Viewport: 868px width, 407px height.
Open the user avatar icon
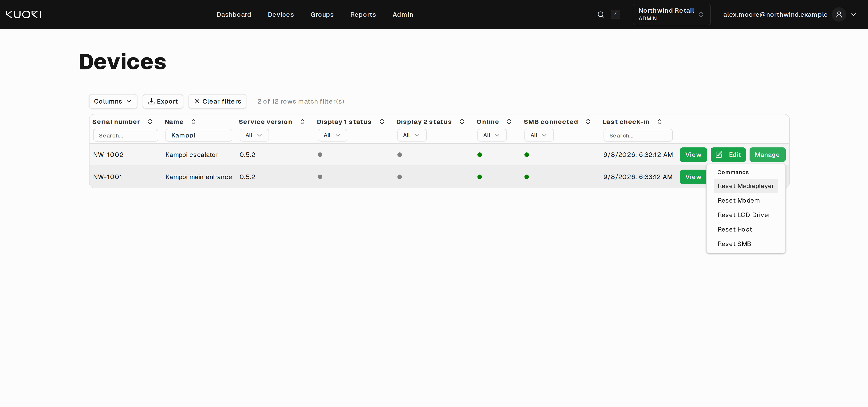tap(839, 14)
